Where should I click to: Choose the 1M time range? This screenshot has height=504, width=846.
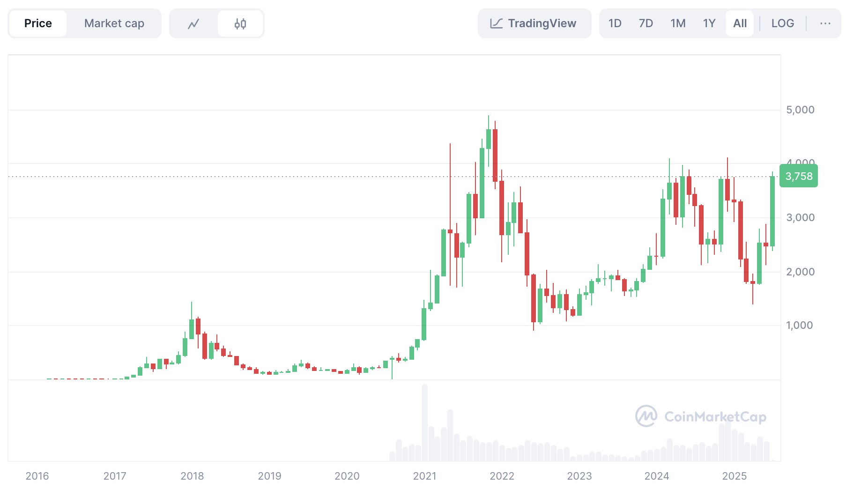(677, 23)
